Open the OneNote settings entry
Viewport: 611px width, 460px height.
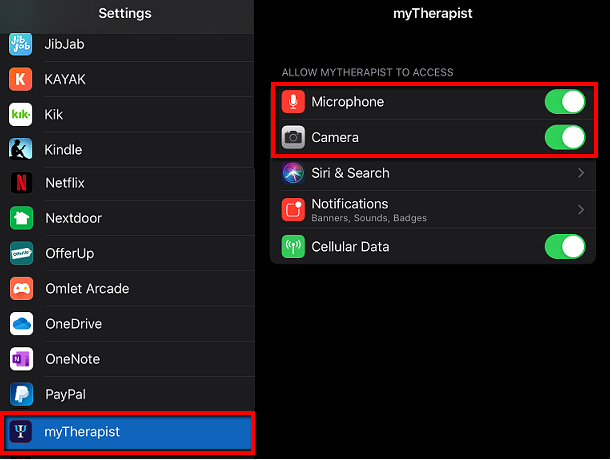click(x=128, y=359)
